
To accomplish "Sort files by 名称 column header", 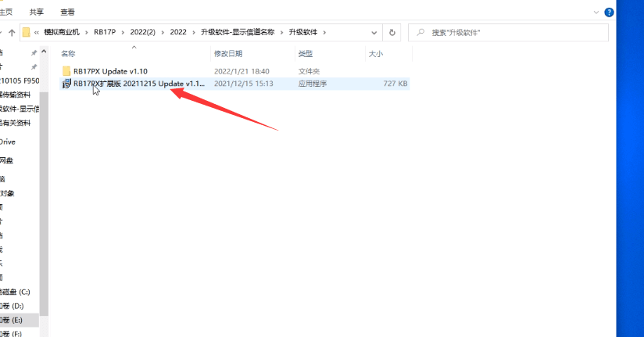I will [x=69, y=54].
